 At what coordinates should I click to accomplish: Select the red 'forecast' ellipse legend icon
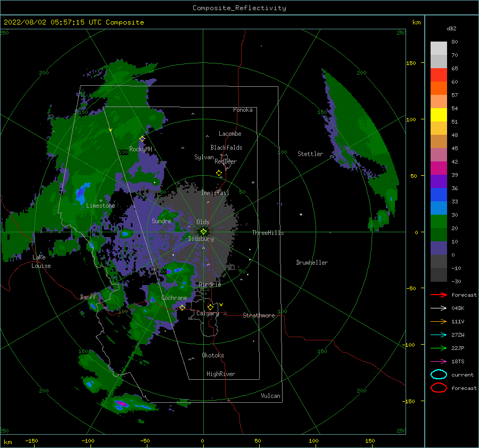point(439,388)
